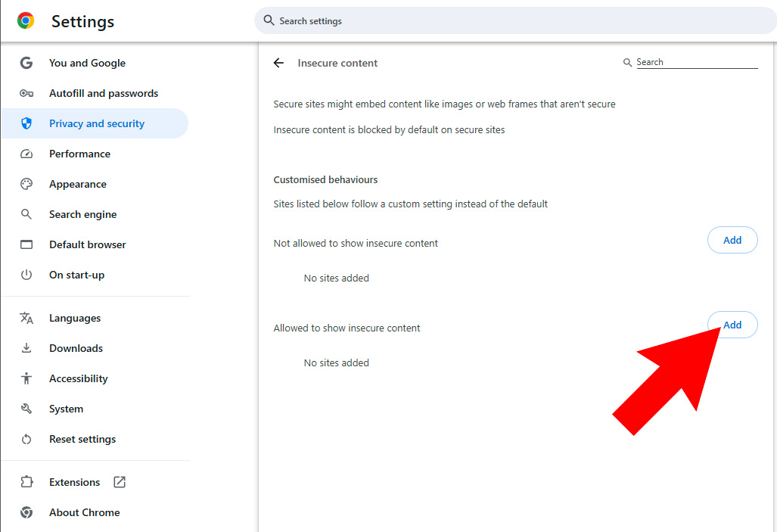The height and width of the screenshot is (532, 777).
Task: Click the speedometer Performance icon
Action: [x=26, y=154]
